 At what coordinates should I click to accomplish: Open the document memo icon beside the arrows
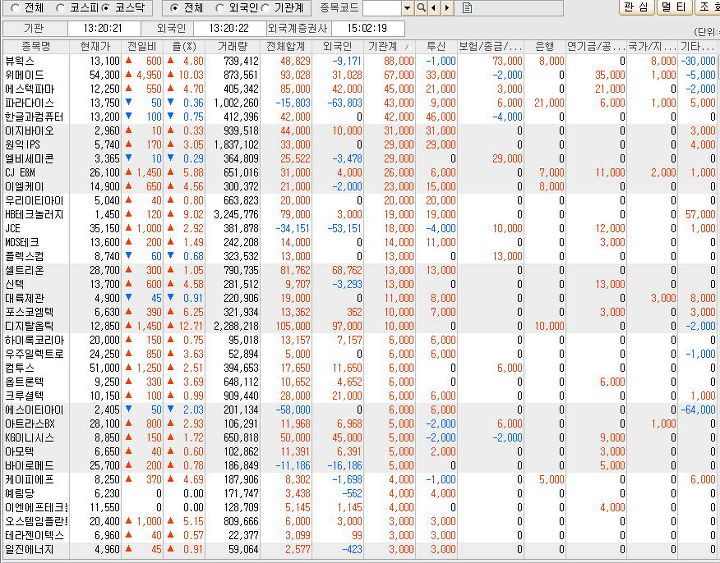[x=467, y=8]
